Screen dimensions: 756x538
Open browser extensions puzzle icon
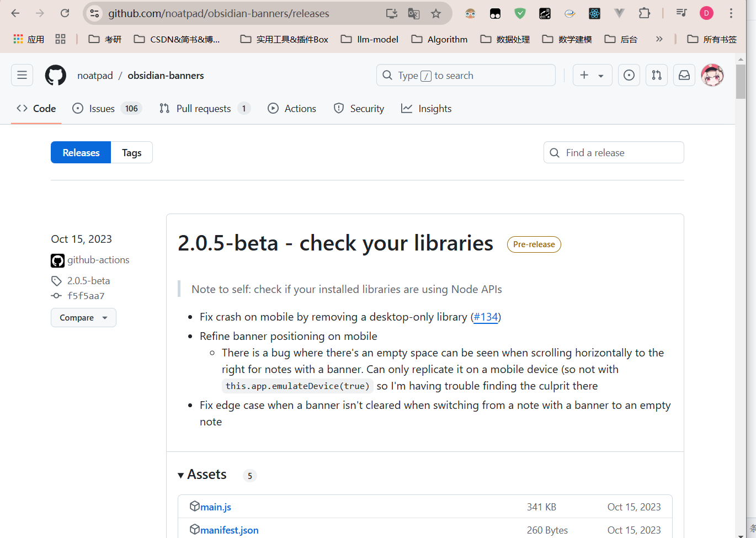pyautogui.click(x=644, y=13)
